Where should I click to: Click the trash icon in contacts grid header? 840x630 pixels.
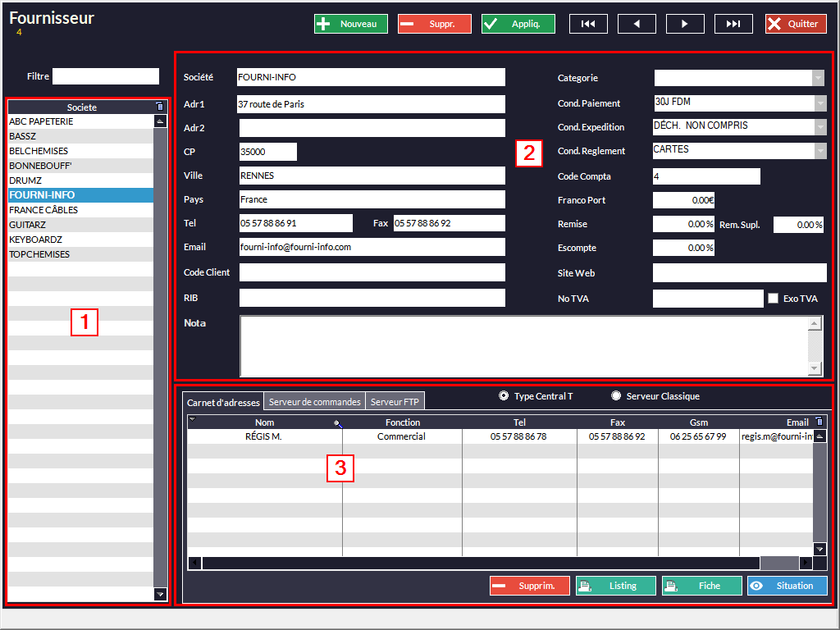click(818, 422)
